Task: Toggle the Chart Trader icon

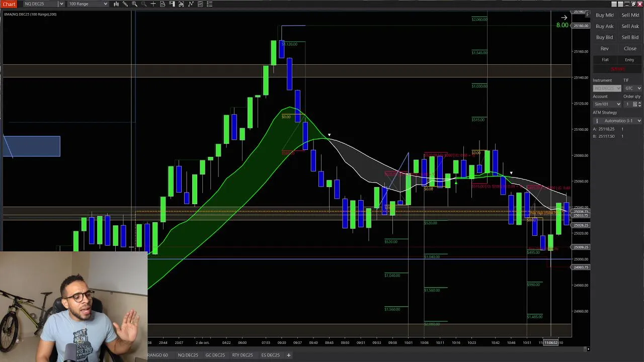Action: pos(172,4)
